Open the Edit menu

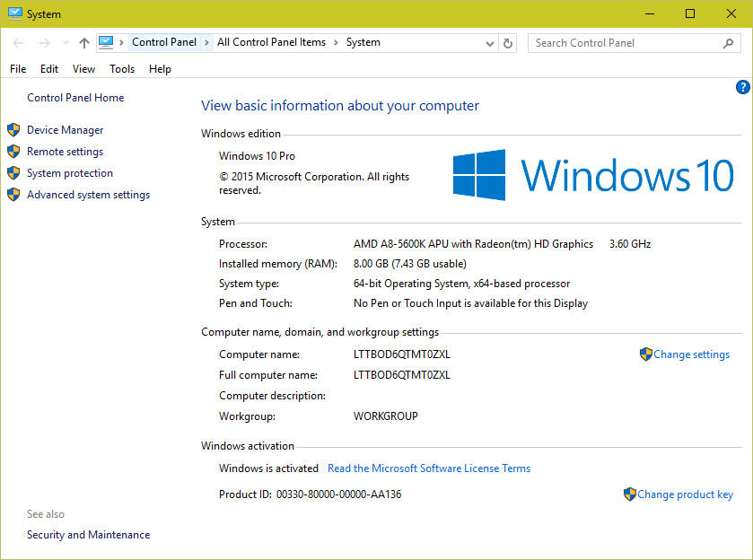(x=49, y=69)
